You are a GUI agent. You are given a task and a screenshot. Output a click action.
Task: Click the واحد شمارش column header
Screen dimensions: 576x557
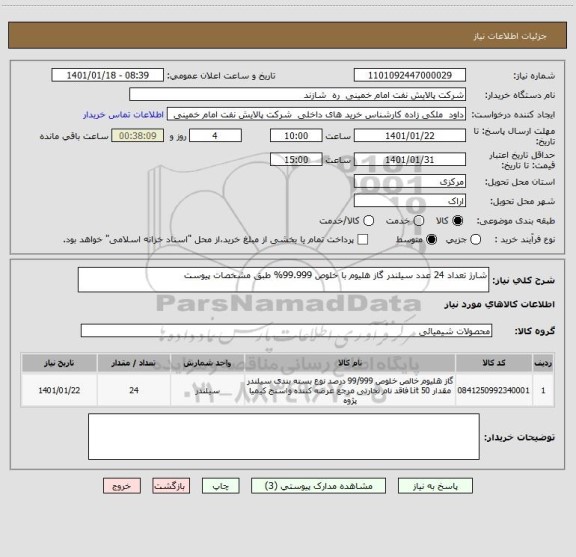click(x=207, y=363)
